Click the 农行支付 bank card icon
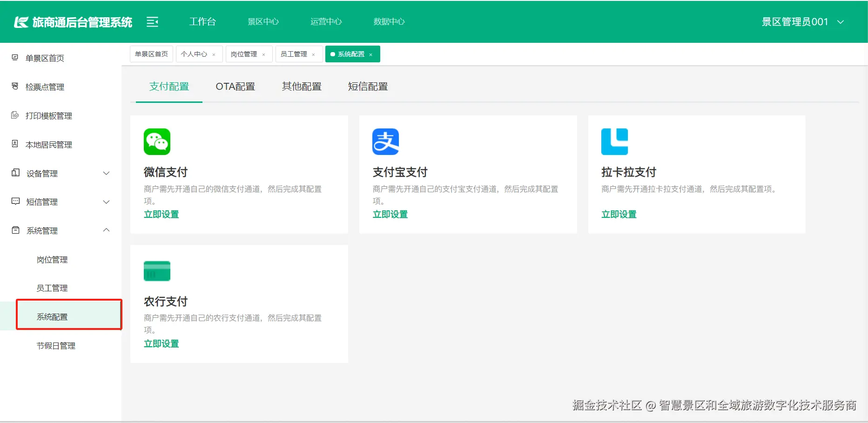The width and height of the screenshot is (868, 423). click(x=157, y=271)
